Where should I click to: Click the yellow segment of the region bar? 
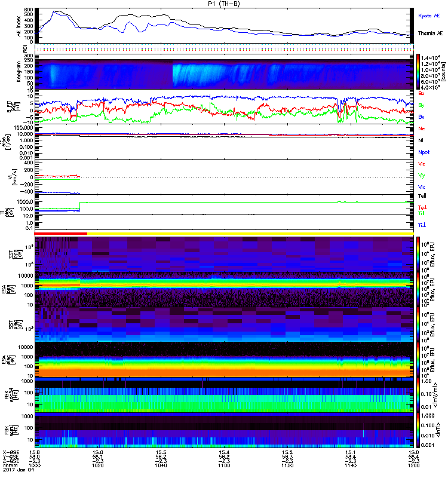coord(250,234)
